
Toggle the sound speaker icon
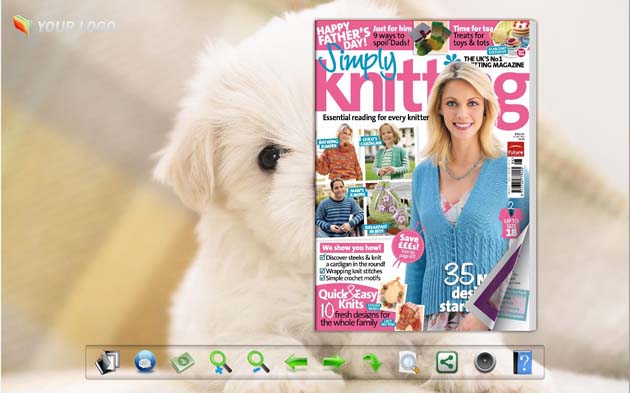(485, 362)
